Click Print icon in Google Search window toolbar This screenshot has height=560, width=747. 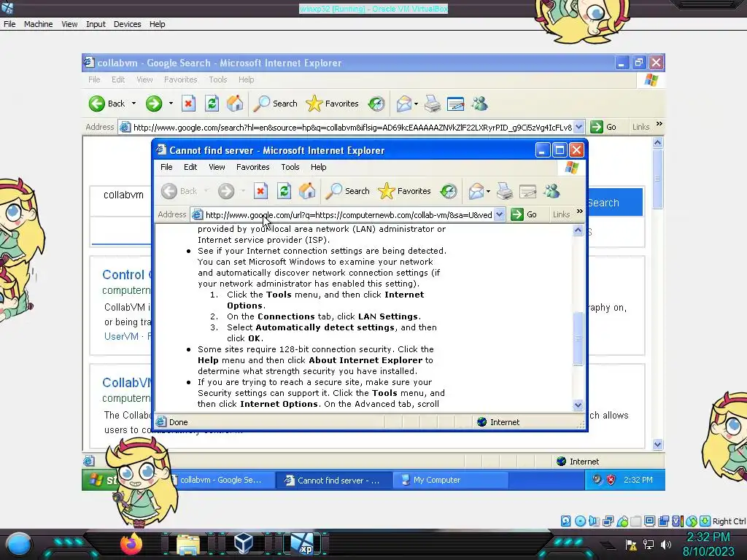tap(433, 104)
